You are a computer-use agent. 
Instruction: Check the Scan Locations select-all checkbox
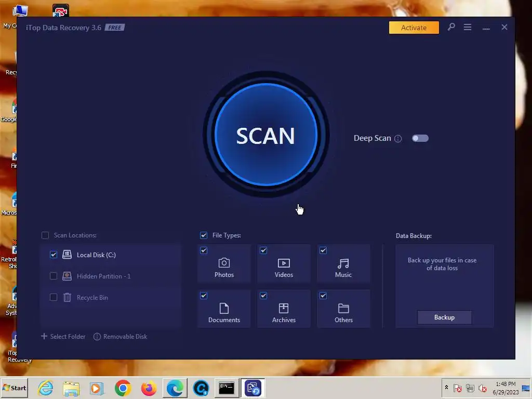pos(45,235)
